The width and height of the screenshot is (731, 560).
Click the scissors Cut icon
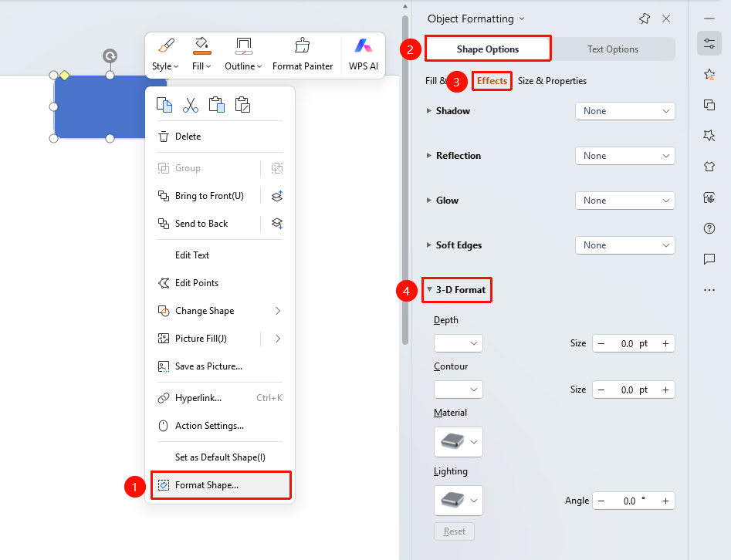click(190, 106)
